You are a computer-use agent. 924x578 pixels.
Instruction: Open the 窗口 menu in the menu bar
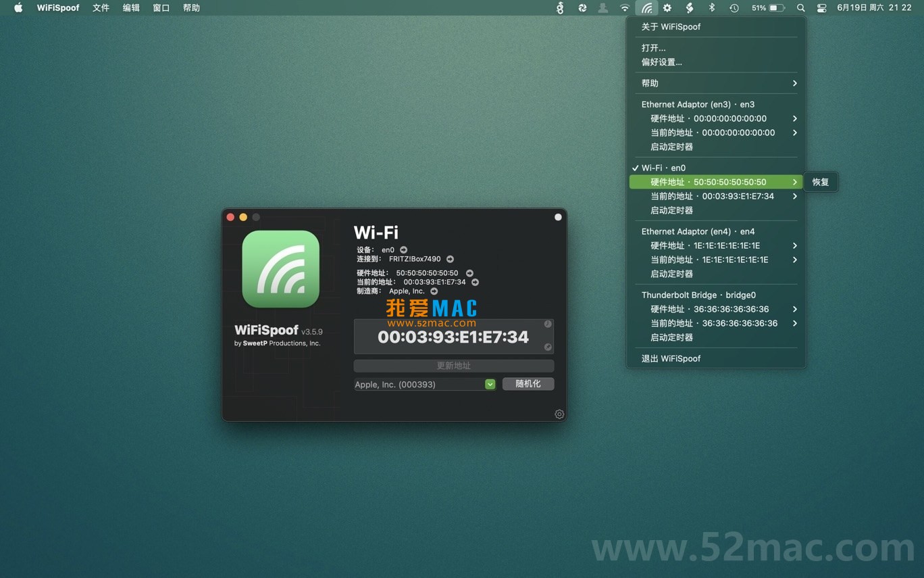coord(161,8)
